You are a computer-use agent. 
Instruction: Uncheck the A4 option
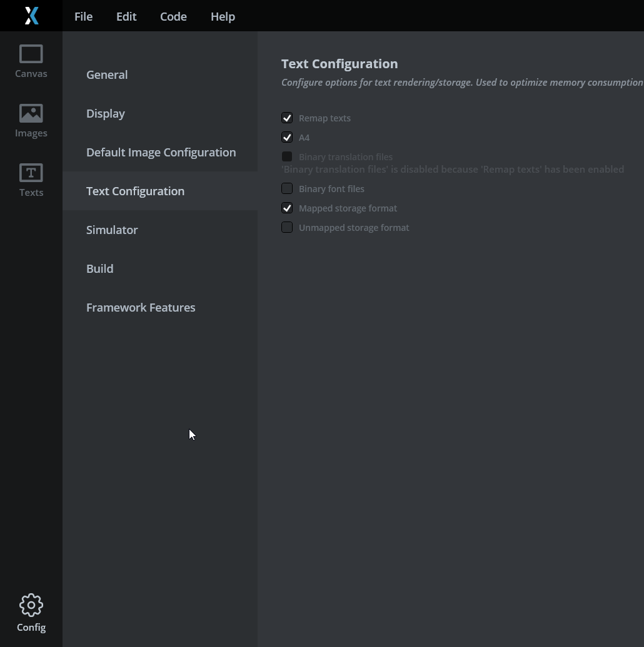(287, 137)
